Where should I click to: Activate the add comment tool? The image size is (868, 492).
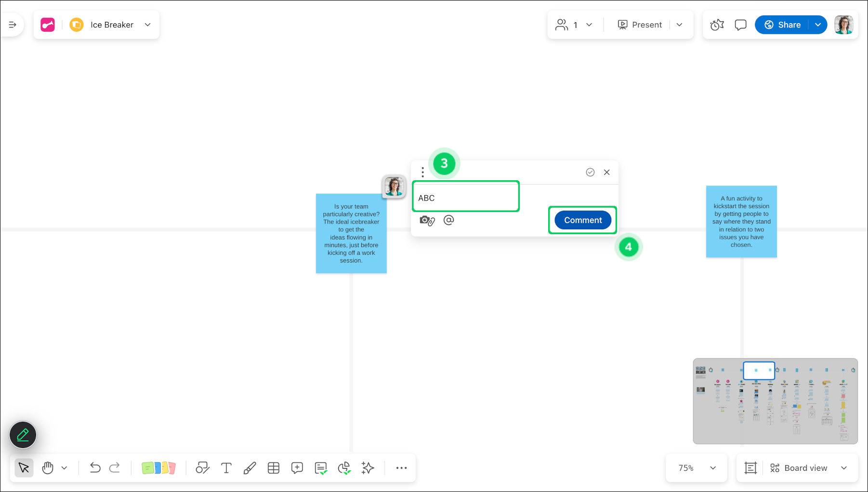[x=297, y=468]
